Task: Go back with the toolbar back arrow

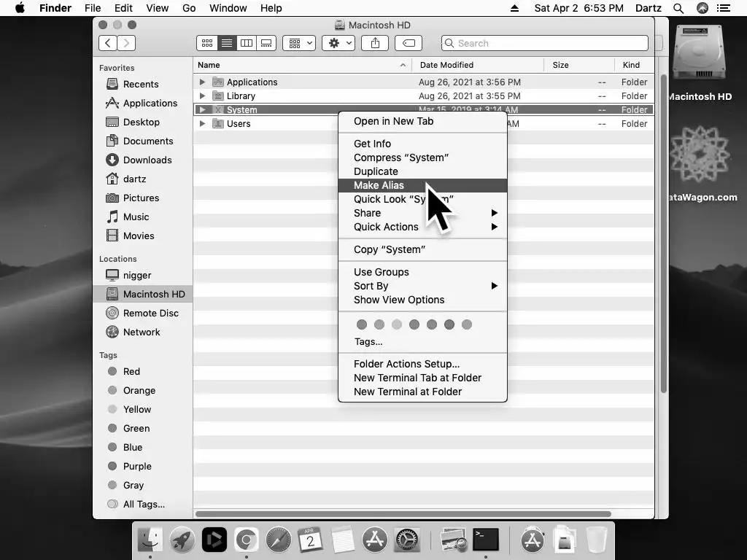Action: [108, 43]
